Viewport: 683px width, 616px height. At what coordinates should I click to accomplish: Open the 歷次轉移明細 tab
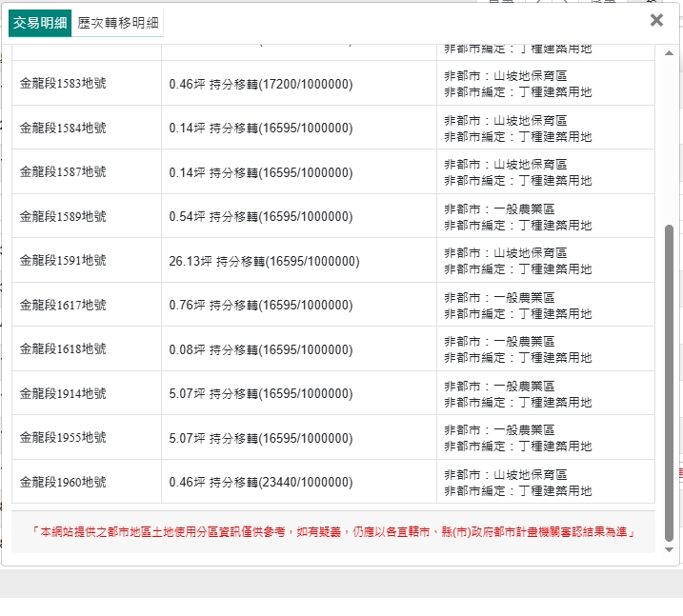pyautogui.click(x=118, y=23)
